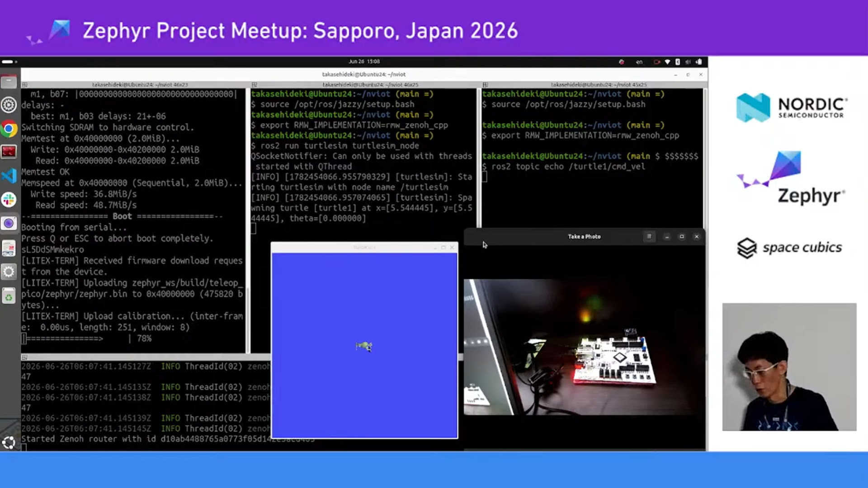Maximize the TurtleSim window
This screenshot has height=488, width=868.
[443, 247]
